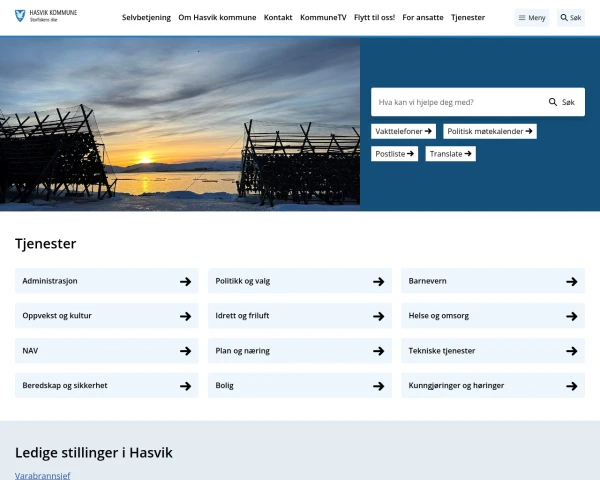Click the arrow icon on Kunngjøringer og høringer
The width and height of the screenshot is (600, 480).
[572, 386]
